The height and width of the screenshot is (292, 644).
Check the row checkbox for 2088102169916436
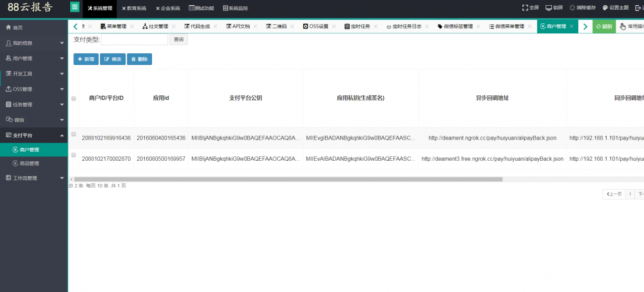pos(73,134)
